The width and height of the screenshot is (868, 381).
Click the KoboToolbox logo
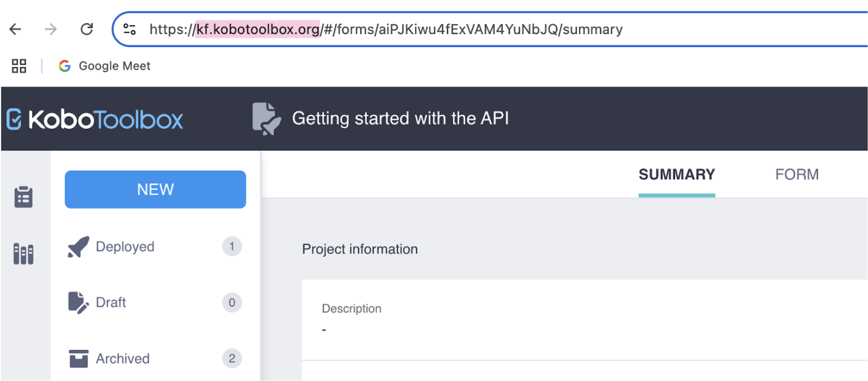click(95, 119)
